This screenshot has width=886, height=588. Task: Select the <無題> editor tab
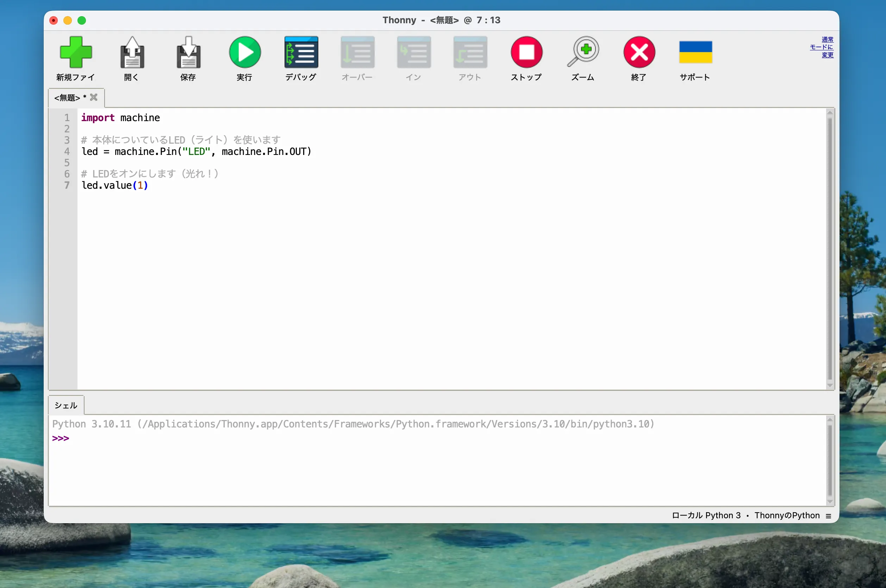tap(68, 98)
